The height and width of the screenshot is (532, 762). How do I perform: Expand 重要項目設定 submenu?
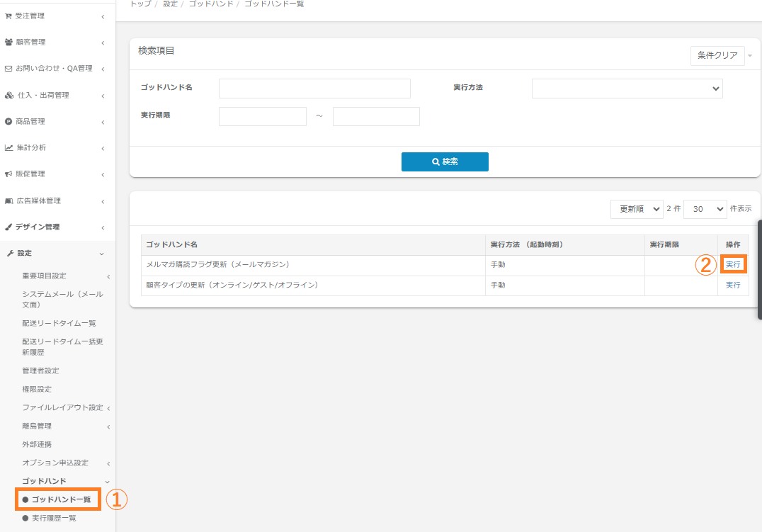108,277
